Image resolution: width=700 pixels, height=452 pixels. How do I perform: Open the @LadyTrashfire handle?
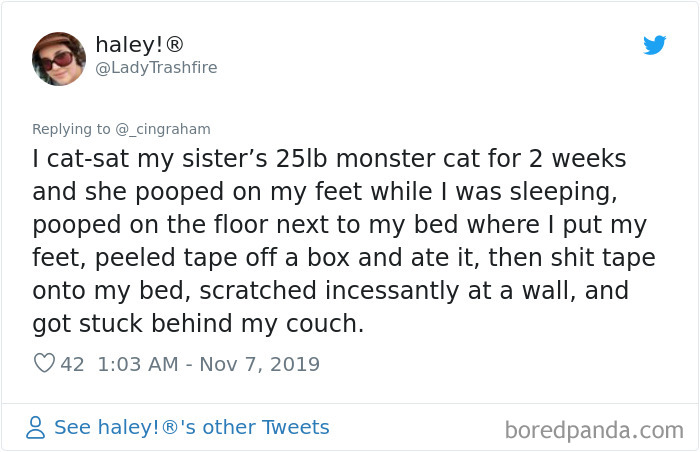tap(155, 67)
